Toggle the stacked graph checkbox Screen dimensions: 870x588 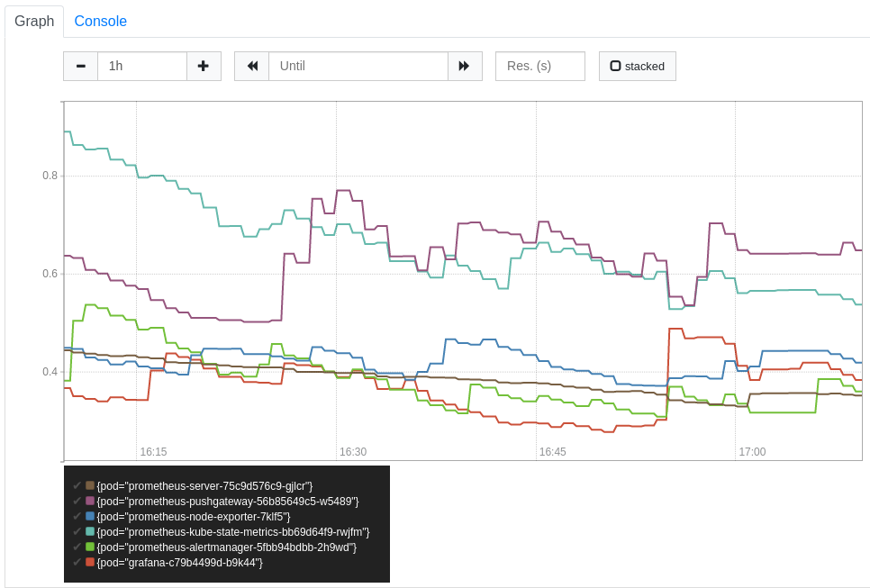pyautogui.click(x=637, y=66)
